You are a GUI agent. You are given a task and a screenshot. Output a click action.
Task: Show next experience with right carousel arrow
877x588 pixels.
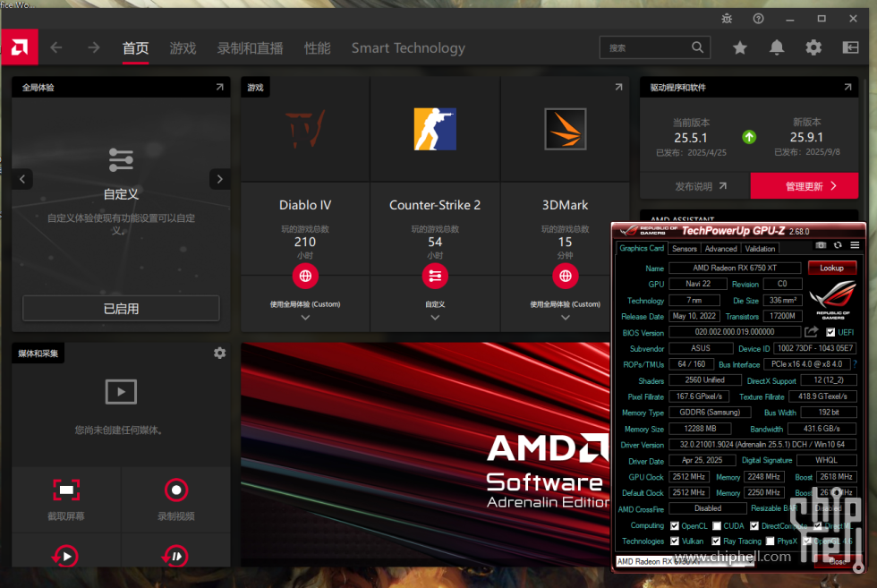220,179
